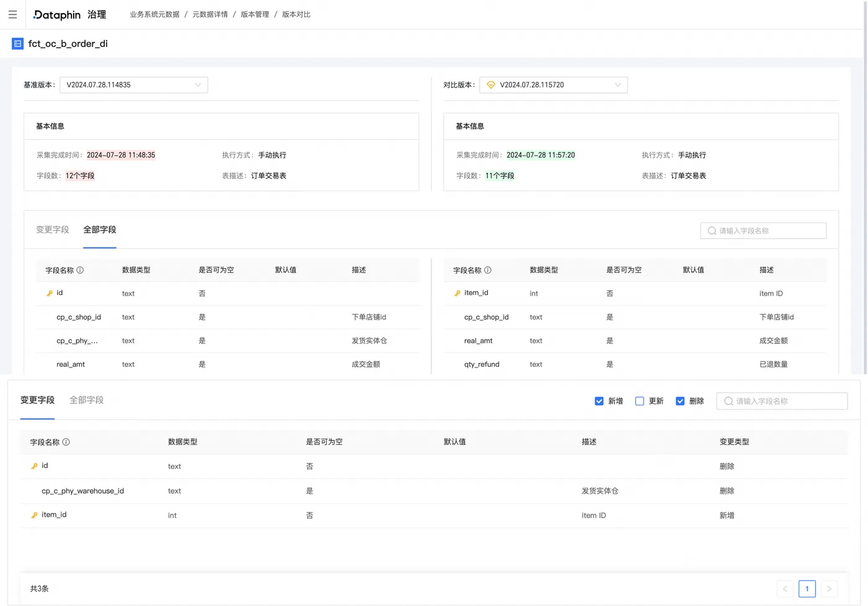The height and width of the screenshot is (606, 868).
Task: Click page number 1 button
Action: pos(807,589)
